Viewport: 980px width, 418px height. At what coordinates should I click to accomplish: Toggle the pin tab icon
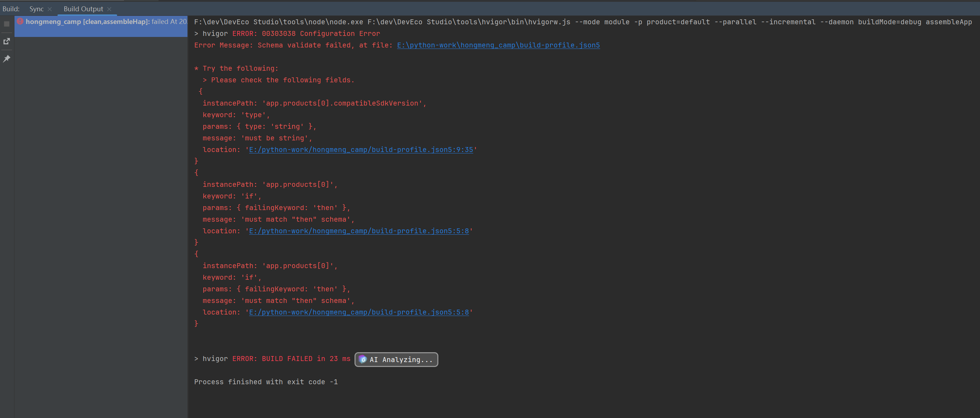click(6, 58)
